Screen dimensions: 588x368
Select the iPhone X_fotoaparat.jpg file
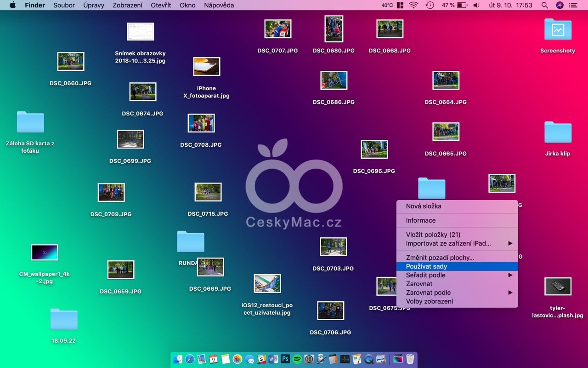206,67
